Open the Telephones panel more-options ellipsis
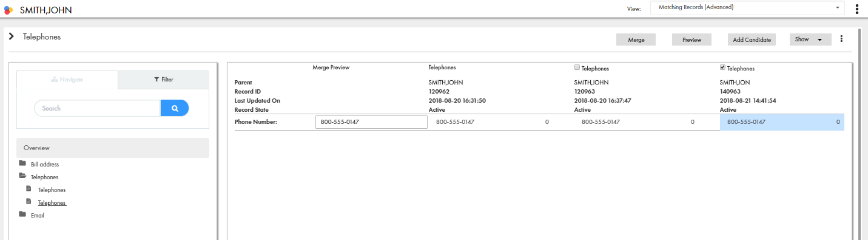This screenshot has width=868, height=240. click(x=841, y=39)
